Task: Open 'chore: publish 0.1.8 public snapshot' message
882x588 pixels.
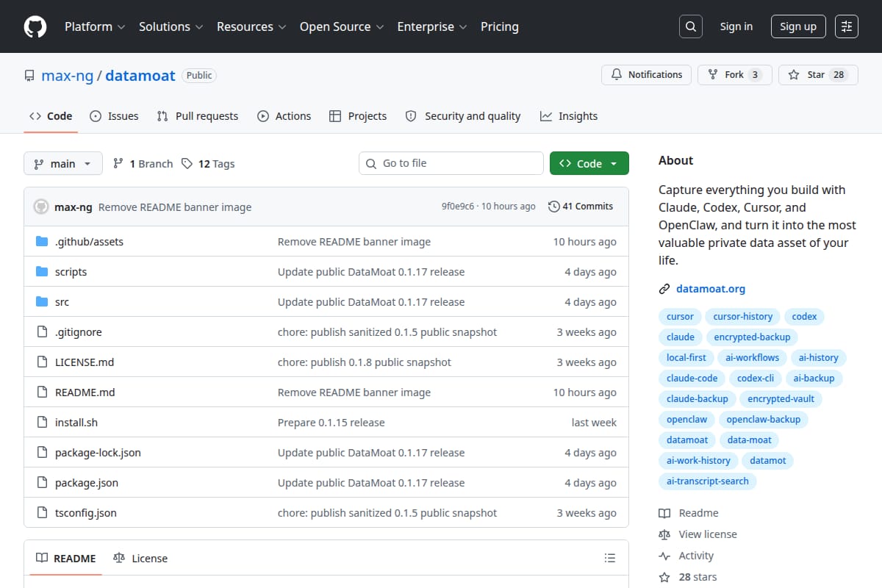Action: point(365,362)
